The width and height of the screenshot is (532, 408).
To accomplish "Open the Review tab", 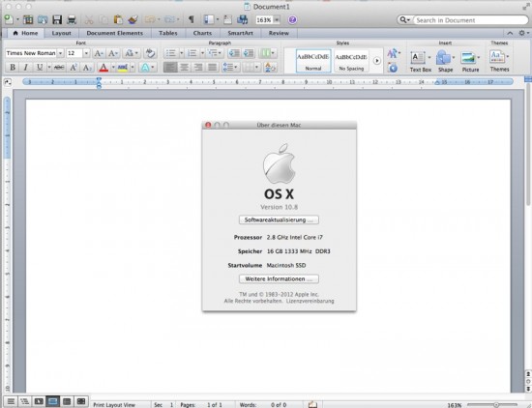I will (x=279, y=33).
